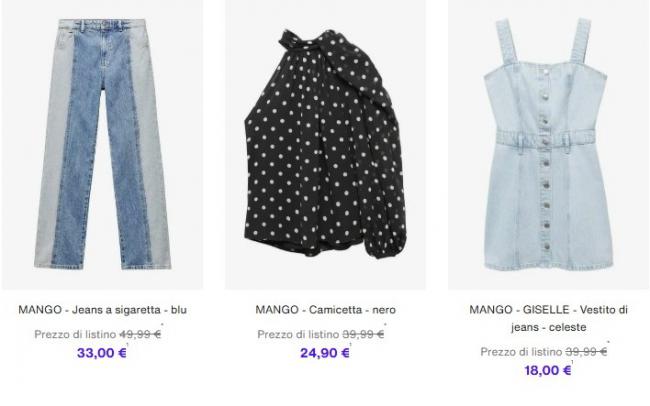Click the crossed-out 39,99 € blouse list price
Viewport: 650px width, 406px height.
[363, 334]
